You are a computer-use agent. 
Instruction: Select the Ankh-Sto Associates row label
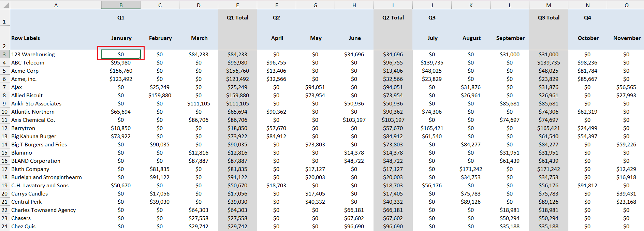tap(36, 103)
